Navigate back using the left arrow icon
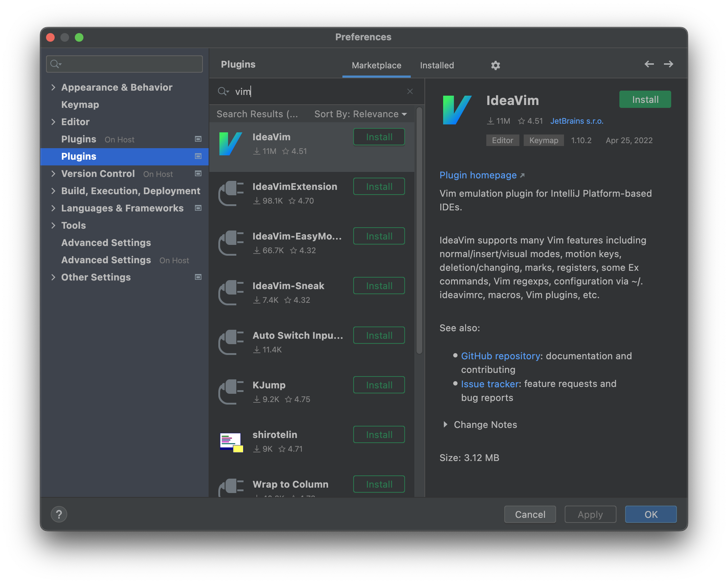The width and height of the screenshot is (728, 584). (x=649, y=64)
